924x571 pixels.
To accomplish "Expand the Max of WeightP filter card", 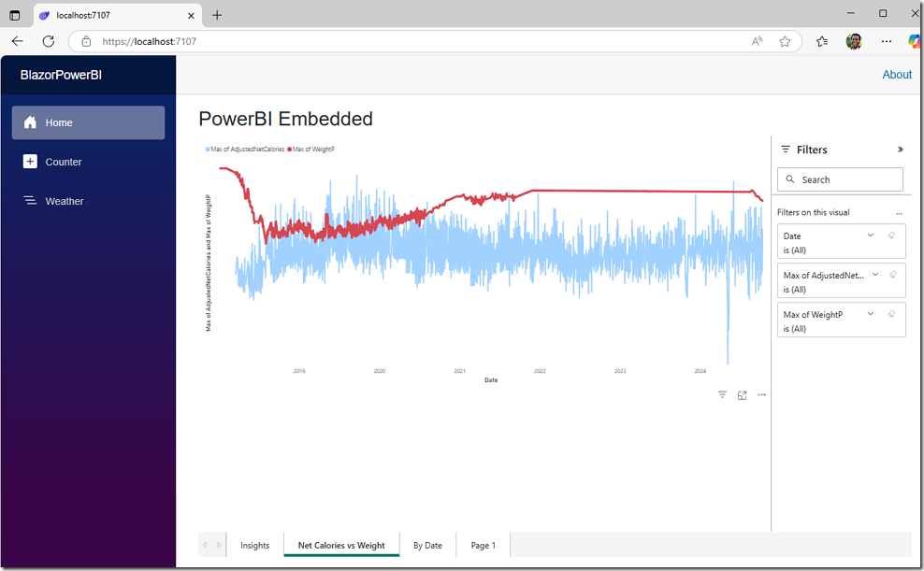I will click(x=871, y=314).
